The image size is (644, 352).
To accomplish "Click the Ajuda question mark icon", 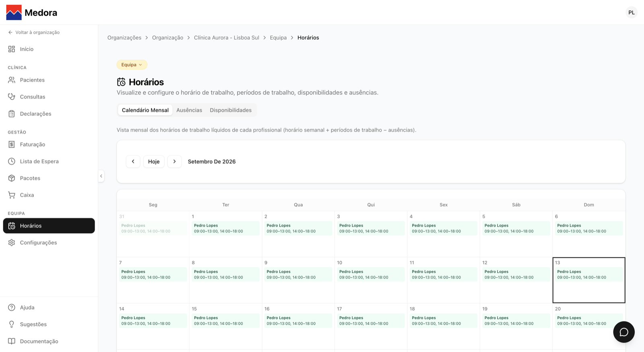I will tap(12, 307).
